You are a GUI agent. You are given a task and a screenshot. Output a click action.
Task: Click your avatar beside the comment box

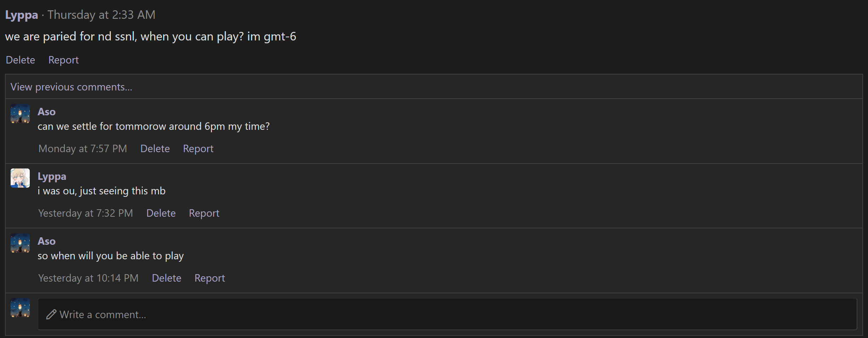pos(20,307)
